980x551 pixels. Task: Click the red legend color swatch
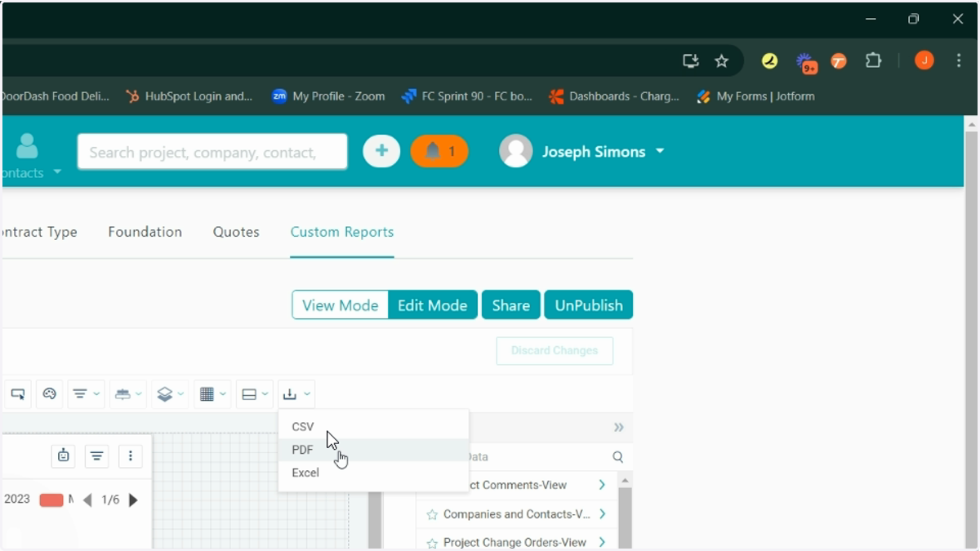51,500
